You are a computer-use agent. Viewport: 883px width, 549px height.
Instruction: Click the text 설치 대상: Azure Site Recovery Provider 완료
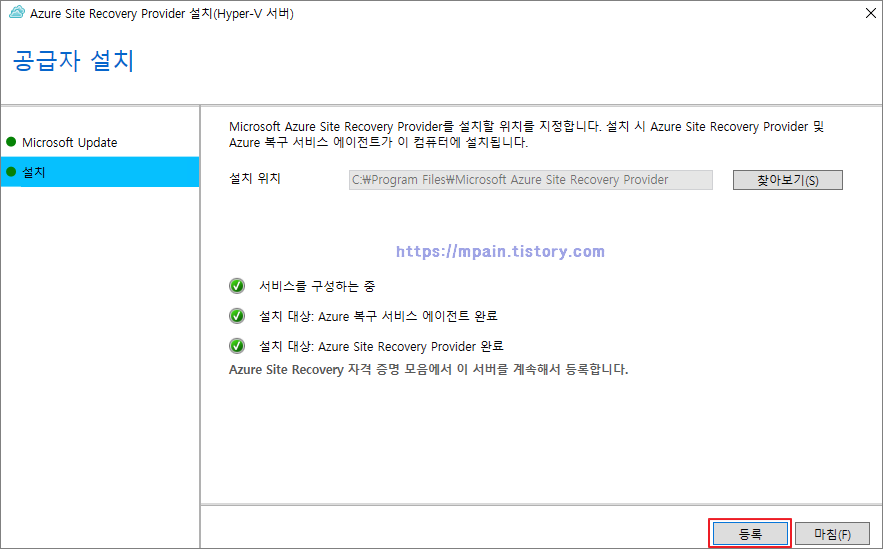click(381, 346)
